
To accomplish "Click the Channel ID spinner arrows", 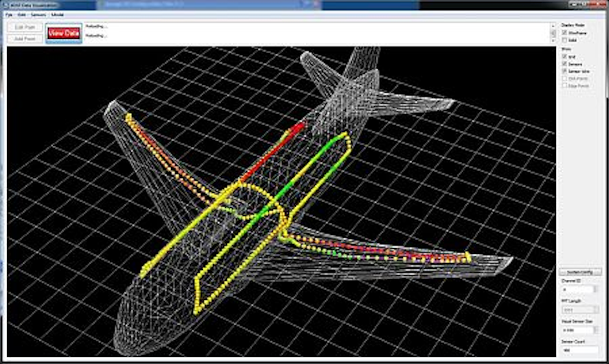I will click(595, 290).
